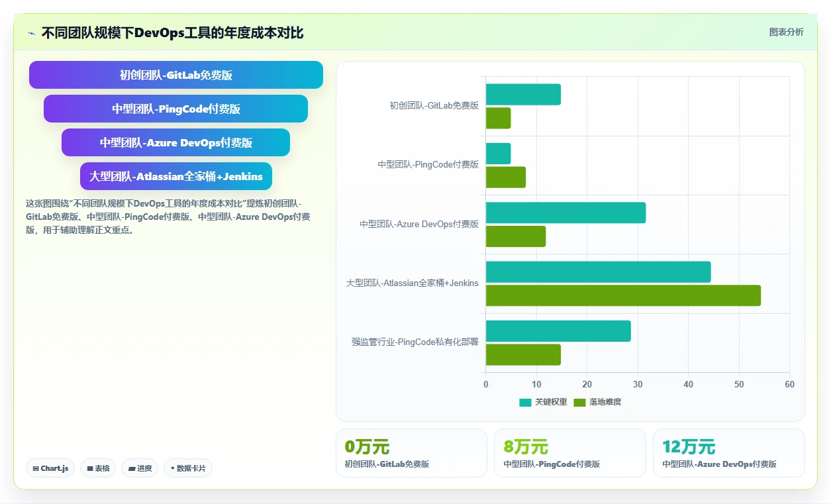The height and width of the screenshot is (504, 831).
Task: Click x-axis tick label 30
Action: click(x=638, y=384)
